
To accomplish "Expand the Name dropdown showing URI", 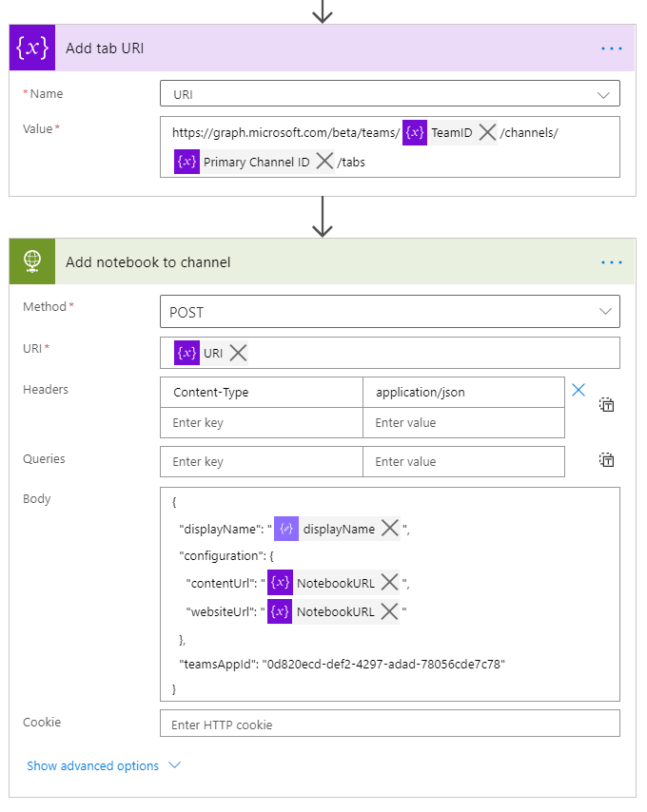I will pos(602,94).
